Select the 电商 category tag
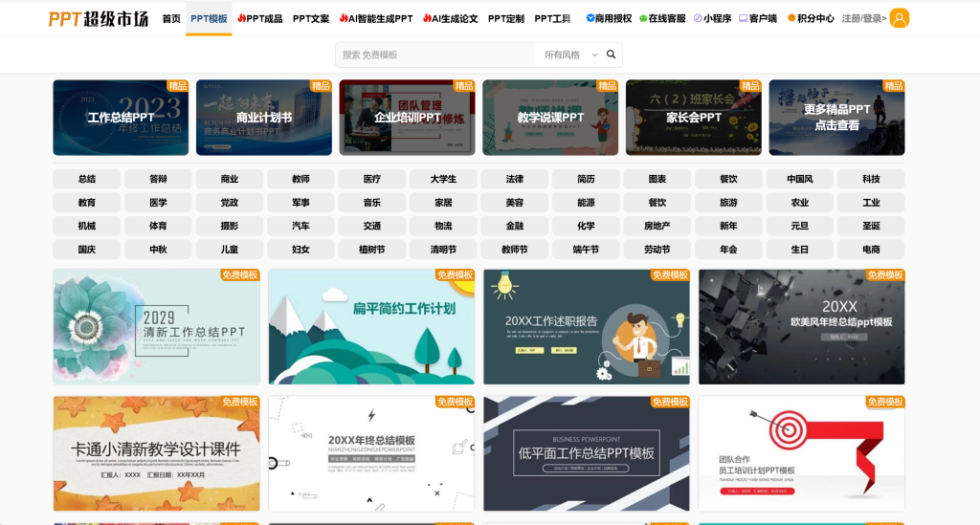The width and height of the screenshot is (980, 525). click(x=871, y=249)
